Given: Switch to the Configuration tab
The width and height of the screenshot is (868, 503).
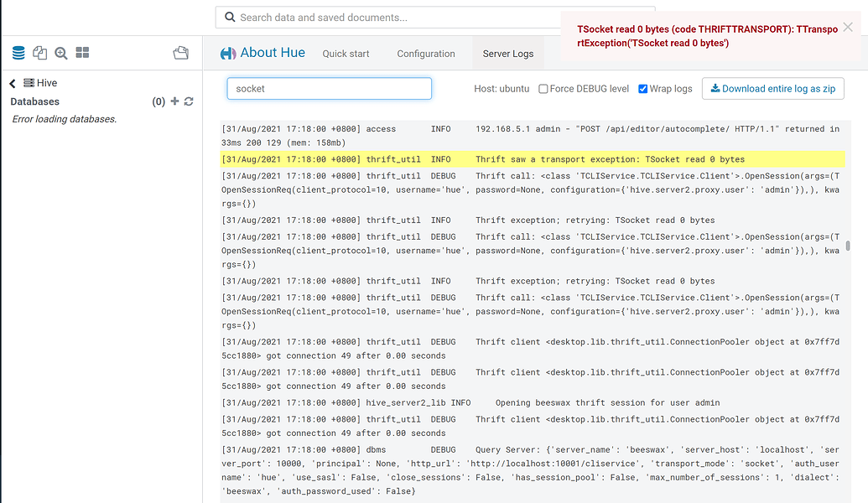Looking at the screenshot, I should tap(425, 53).
